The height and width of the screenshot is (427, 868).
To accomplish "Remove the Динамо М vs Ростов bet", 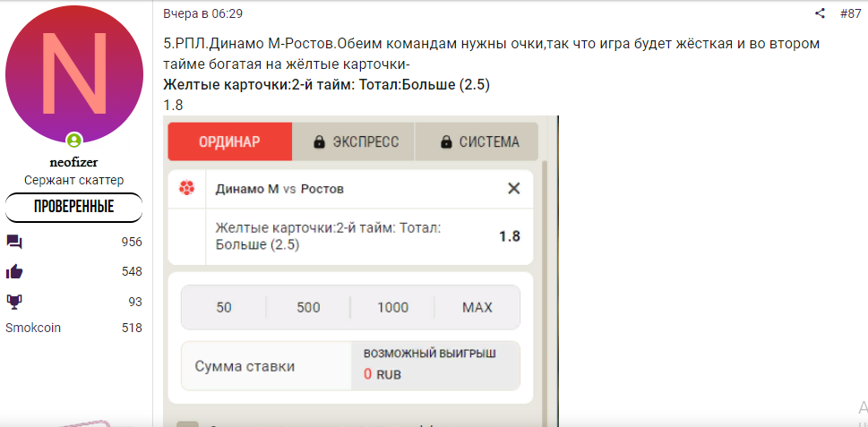I will [513, 189].
